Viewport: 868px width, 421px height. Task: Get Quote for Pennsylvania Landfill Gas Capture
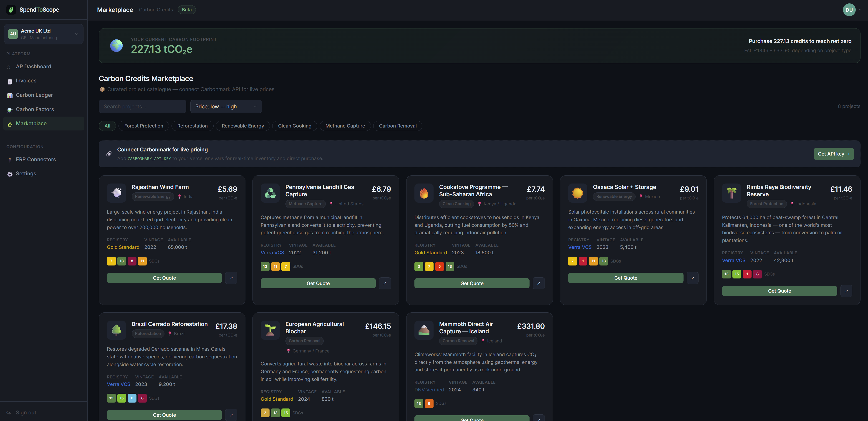(x=318, y=283)
